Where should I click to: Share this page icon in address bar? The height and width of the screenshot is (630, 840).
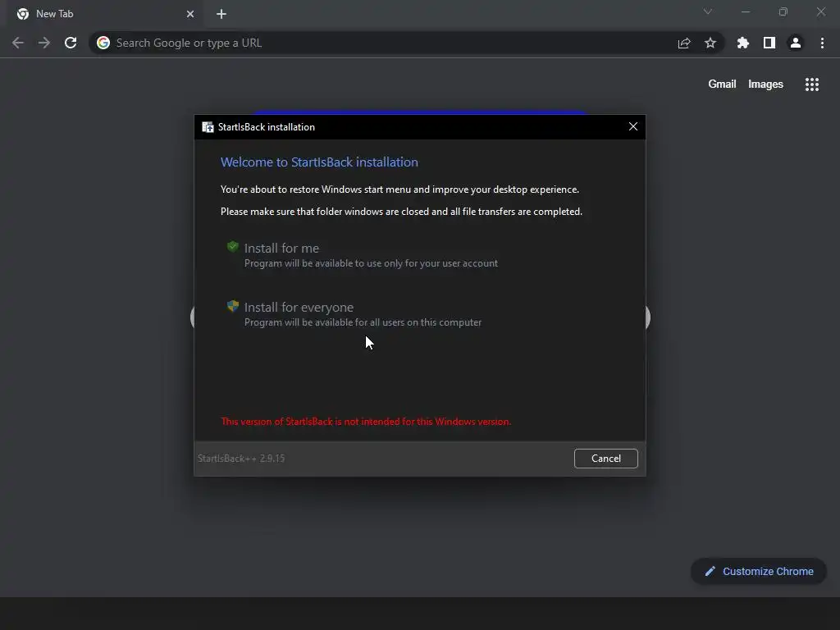(x=684, y=43)
